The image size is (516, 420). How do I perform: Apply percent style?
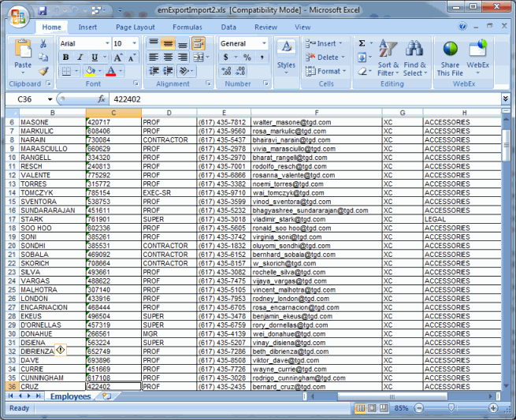[x=247, y=58]
